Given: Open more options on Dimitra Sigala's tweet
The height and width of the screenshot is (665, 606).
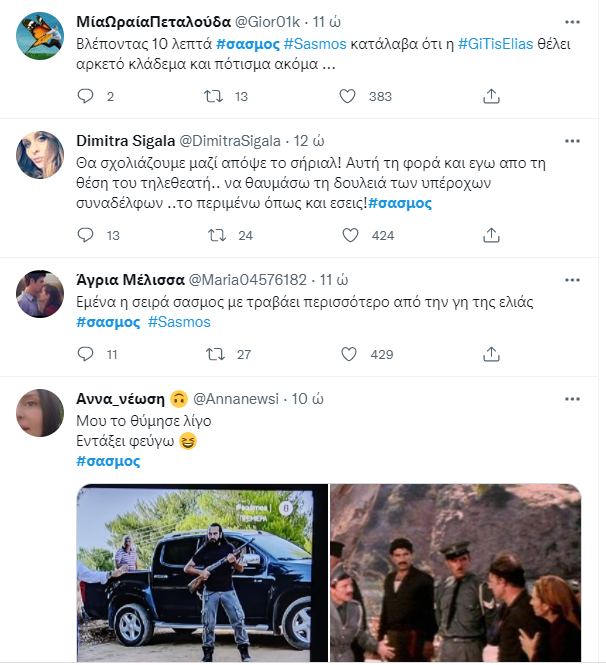Looking at the screenshot, I should 571,140.
